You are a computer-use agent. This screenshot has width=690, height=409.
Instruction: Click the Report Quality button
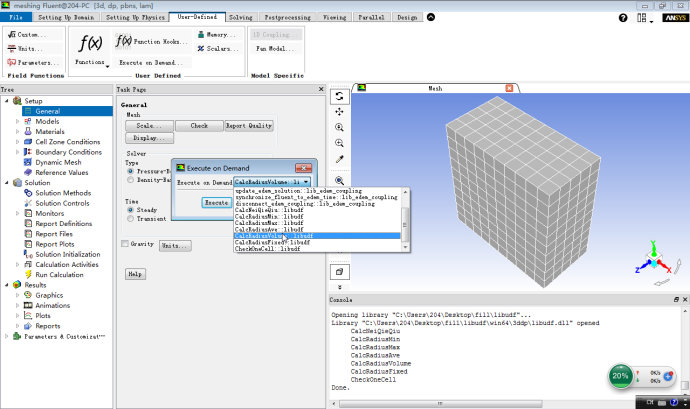pyautogui.click(x=249, y=125)
